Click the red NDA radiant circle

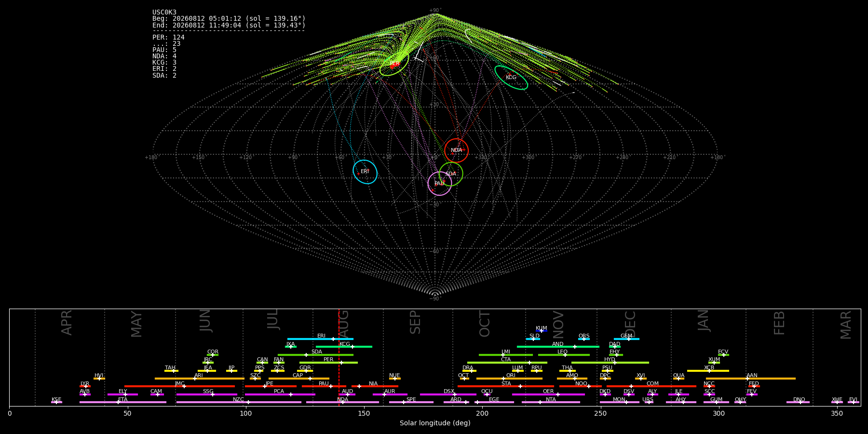(456, 150)
